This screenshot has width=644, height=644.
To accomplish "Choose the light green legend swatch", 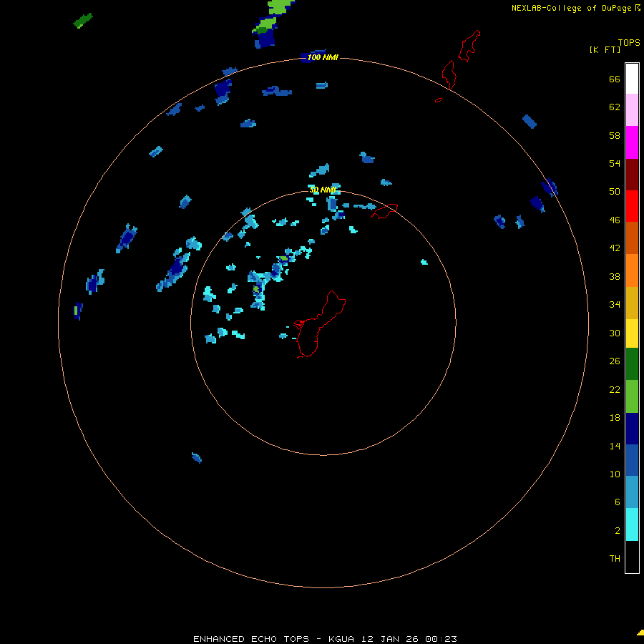I will (632, 396).
